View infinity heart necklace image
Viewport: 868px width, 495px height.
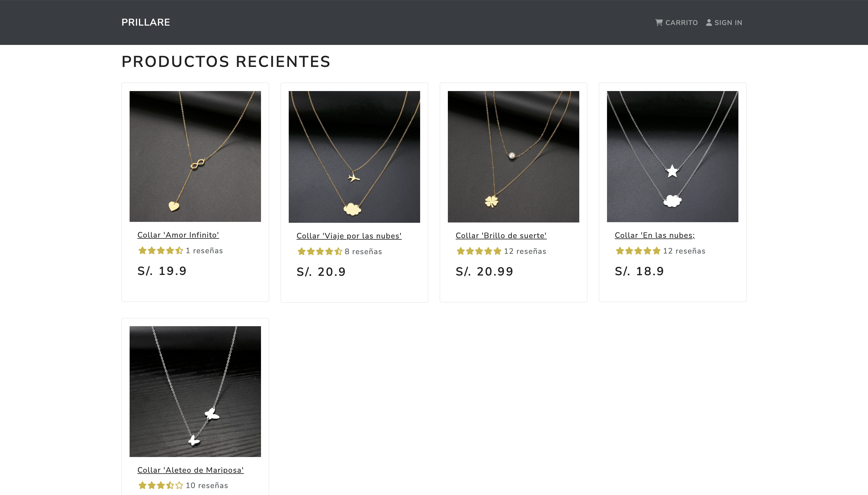(x=195, y=156)
